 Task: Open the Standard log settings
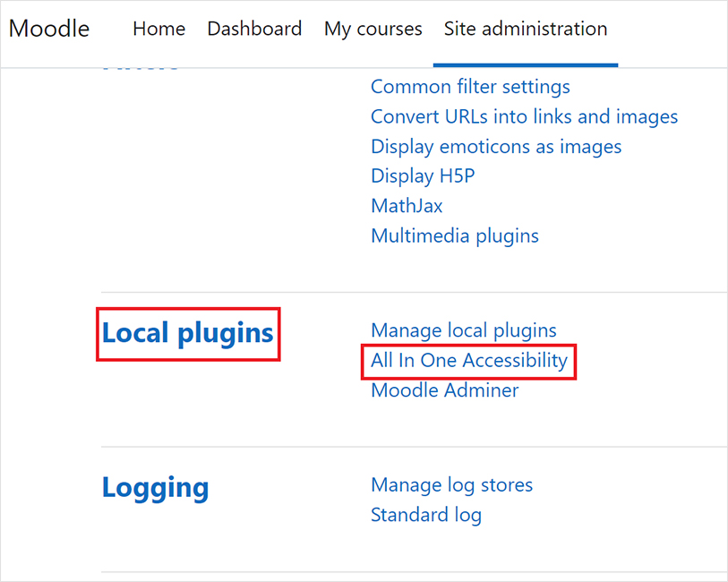[426, 515]
